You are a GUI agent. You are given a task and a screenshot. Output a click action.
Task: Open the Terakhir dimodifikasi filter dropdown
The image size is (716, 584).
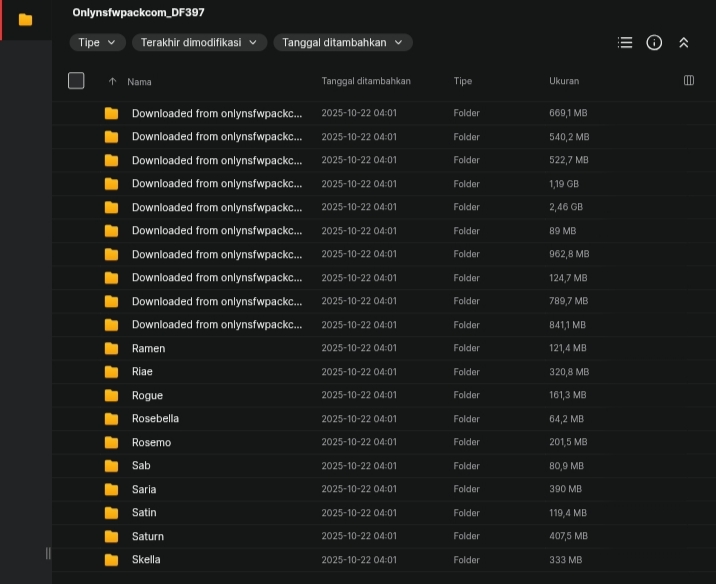coord(199,42)
